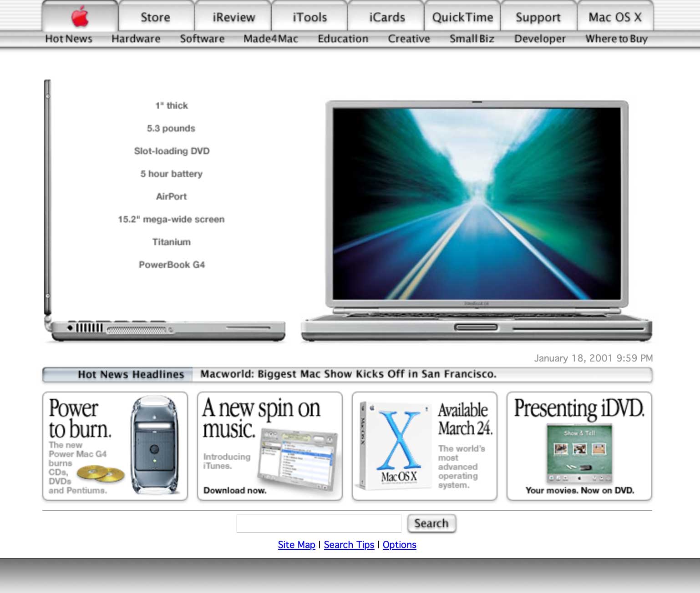The height and width of the screenshot is (593, 700).
Task: Select the QuickTime tab
Action: point(463,17)
